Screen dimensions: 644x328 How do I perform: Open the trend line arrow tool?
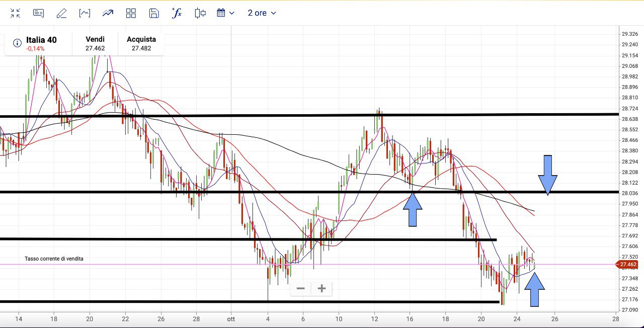pyautogui.click(x=108, y=13)
